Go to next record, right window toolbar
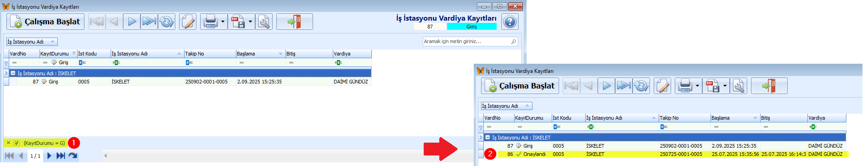The height and width of the screenshot is (166, 868). pyautogui.click(x=606, y=86)
